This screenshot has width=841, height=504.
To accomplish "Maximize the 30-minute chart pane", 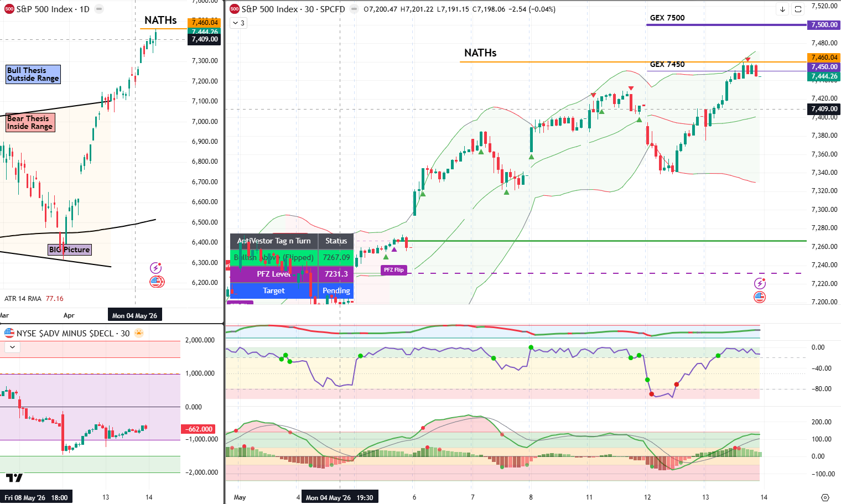I will coord(798,9).
